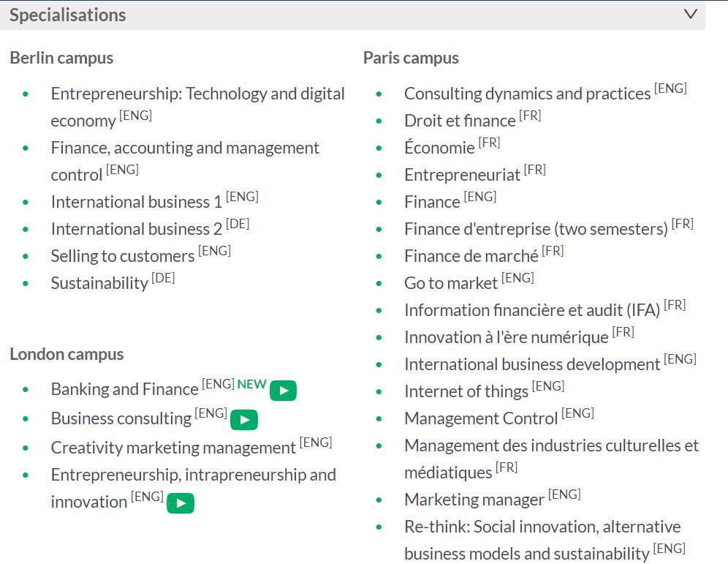Image resolution: width=728 pixels, height=564 pixels.
Task: Play the Entrepreneurship, intrapreneurship and innovation video
Action: coord(181,503)
